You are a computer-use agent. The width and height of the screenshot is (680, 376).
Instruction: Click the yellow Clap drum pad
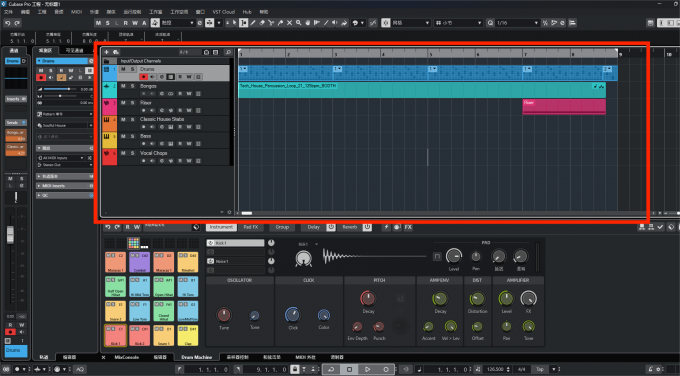[188, 336]
